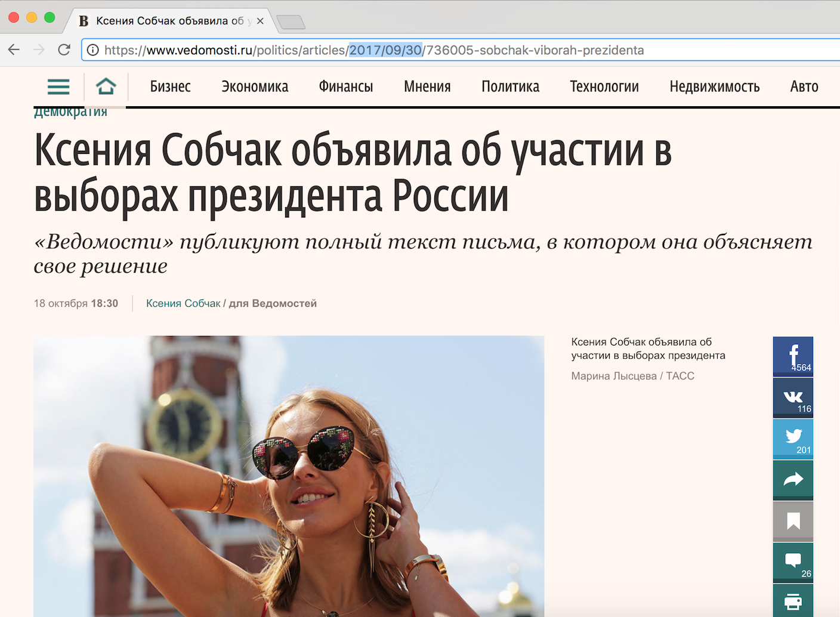Open the article comments

(x=793, y=562)
